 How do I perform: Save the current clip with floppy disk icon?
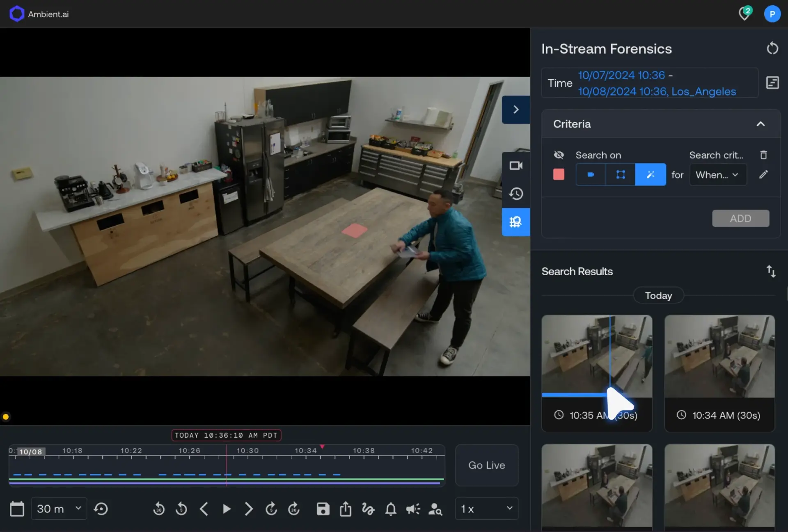323,509
